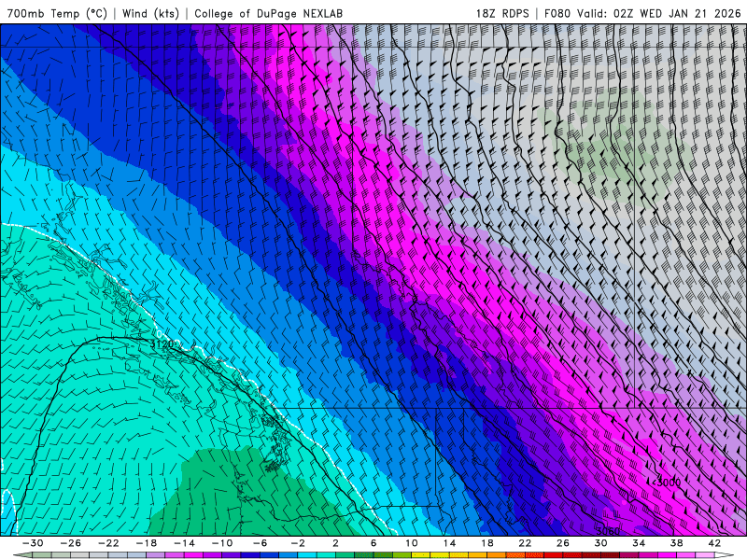Click the '-22' colorbar scale value
Screen dimensions: 747x560
tap(108, 543)
